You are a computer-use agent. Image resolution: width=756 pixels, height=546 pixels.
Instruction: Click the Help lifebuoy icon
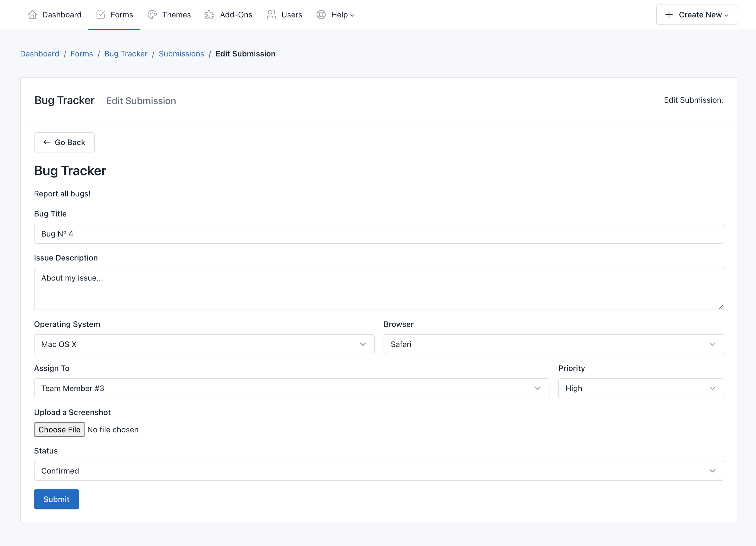[321, 15]
